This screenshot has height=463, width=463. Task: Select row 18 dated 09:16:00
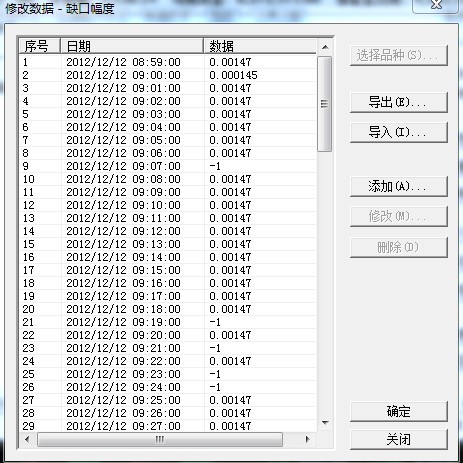168,283
